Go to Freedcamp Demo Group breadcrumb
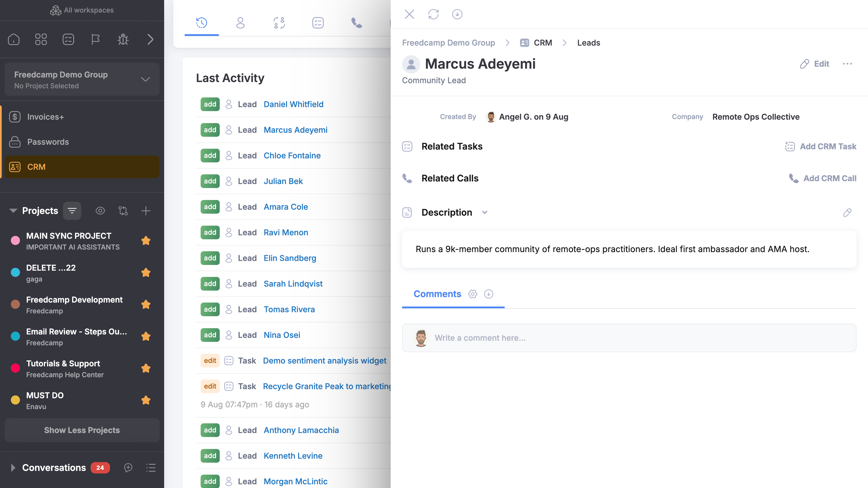Image resolution: width=868 pixels, height=488 pixels. (x=448, y=43)
